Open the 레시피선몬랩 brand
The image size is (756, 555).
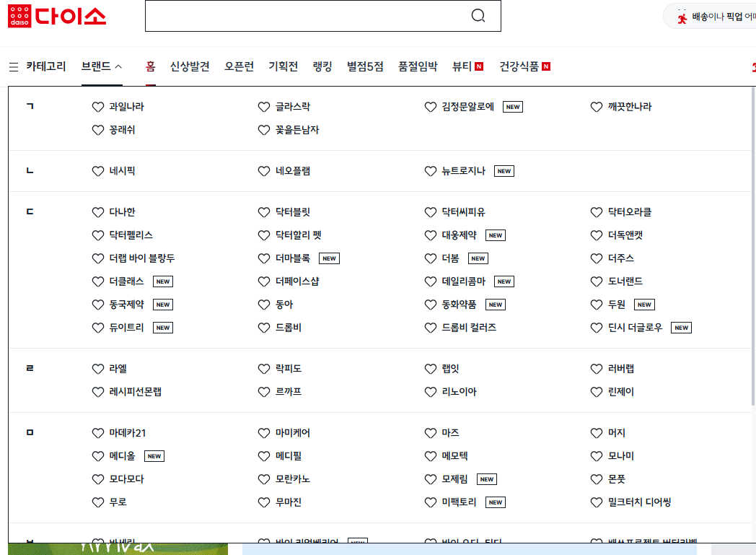click(136, 392)
